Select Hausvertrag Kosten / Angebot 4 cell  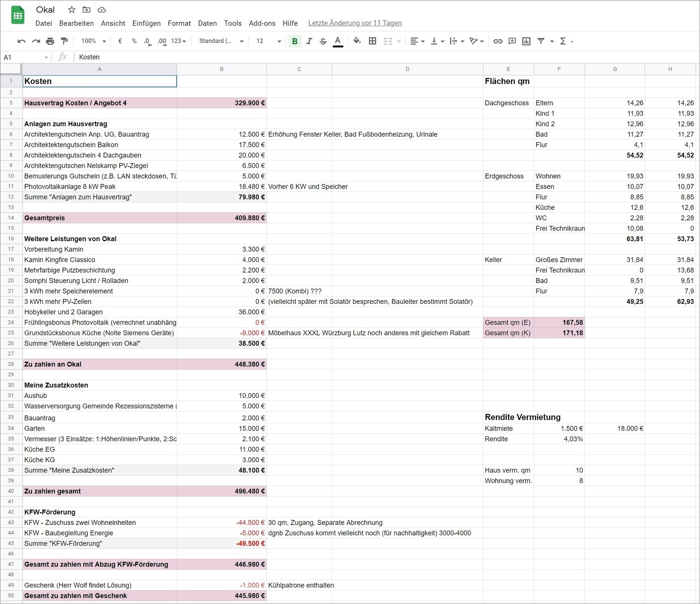click(100, 103)
